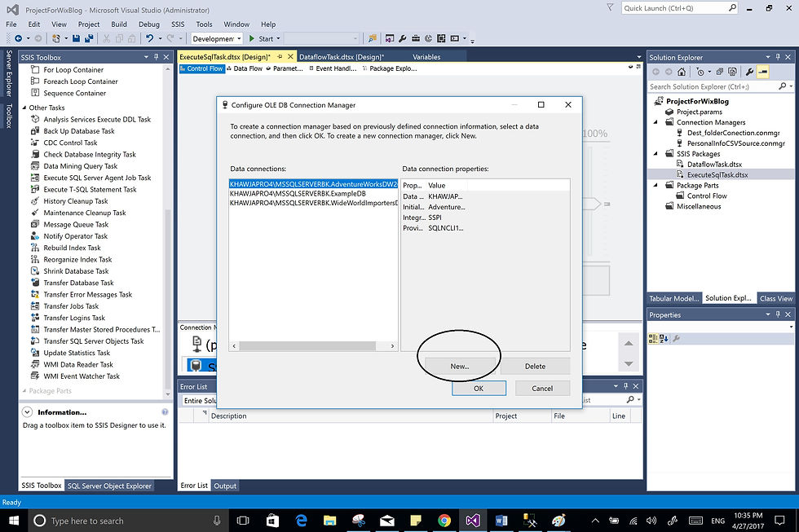Open the File menu

11,24
